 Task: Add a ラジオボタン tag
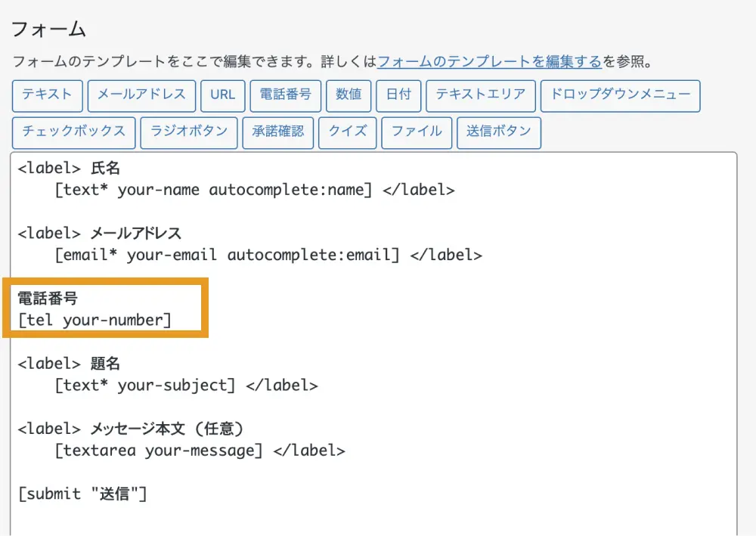(189, 132)
